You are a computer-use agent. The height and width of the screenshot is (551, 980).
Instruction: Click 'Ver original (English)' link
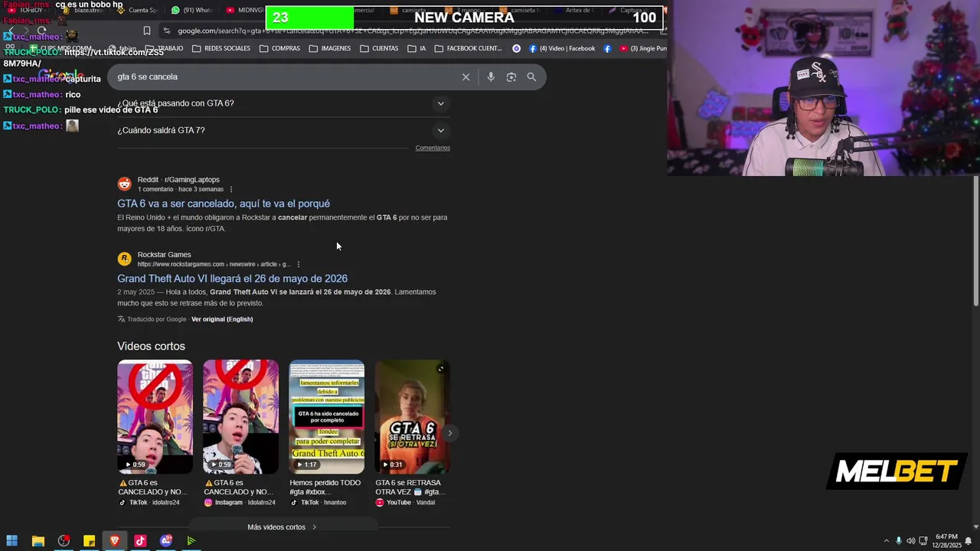click(x=222, y=319)
